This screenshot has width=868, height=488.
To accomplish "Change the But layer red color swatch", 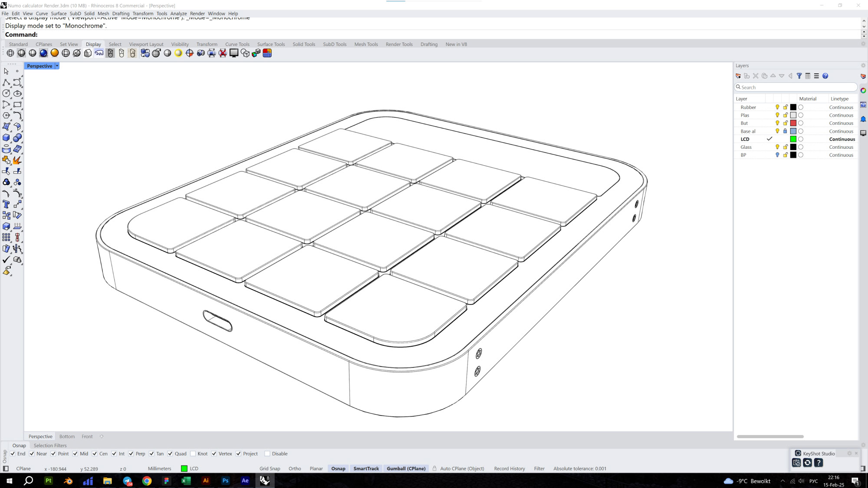I will (794, 123).
